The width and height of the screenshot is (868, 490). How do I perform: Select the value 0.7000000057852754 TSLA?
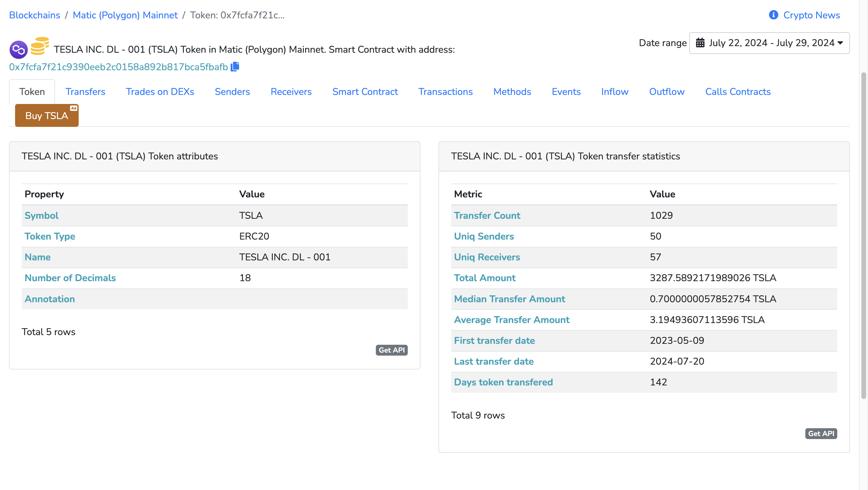click(713, 299)
